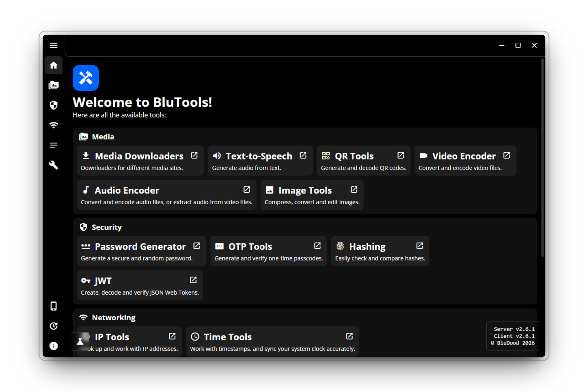Click the "© BluDood 2026" copyright text

[x=513, y=343]
